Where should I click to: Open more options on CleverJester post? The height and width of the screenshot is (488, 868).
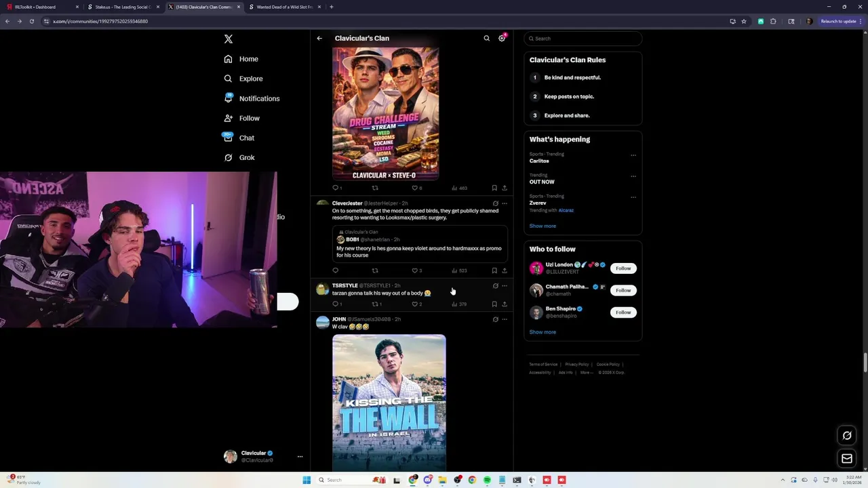point(505,203)
